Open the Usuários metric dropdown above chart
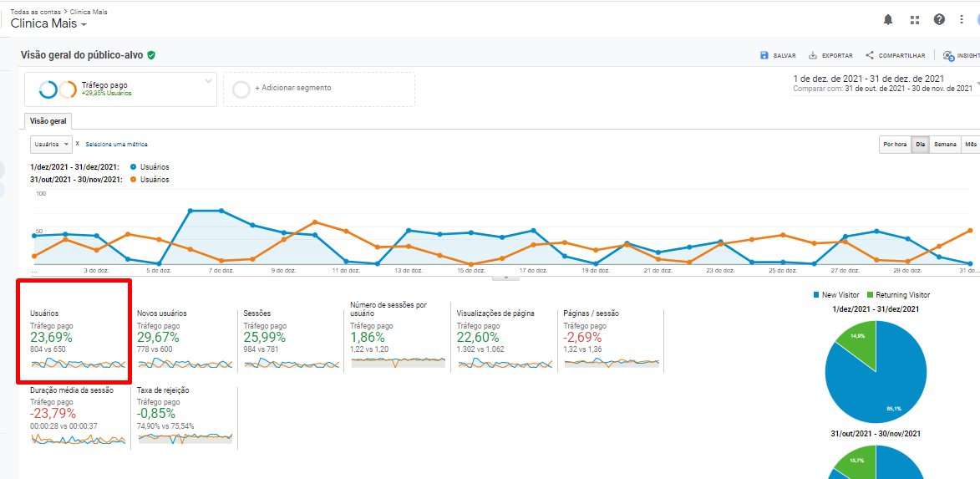This screenshot has width=980, height=479. 52,145
